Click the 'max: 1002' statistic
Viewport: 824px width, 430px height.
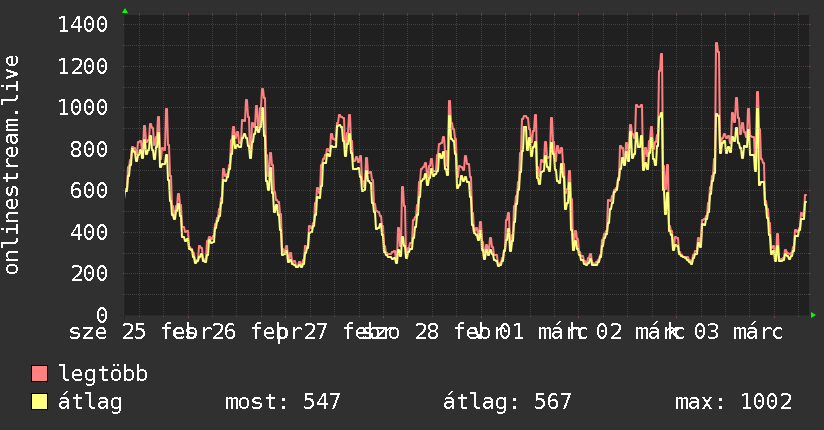[x=734, y=402]
